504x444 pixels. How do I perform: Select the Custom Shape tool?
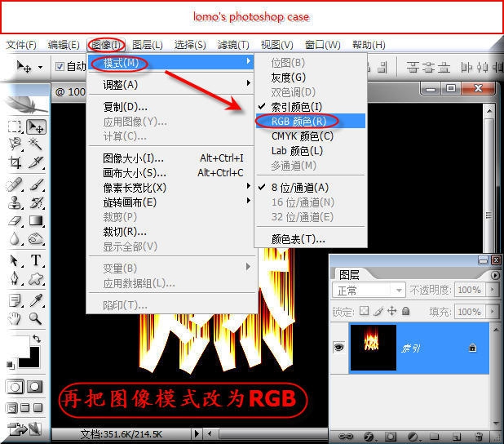point(36,278)
